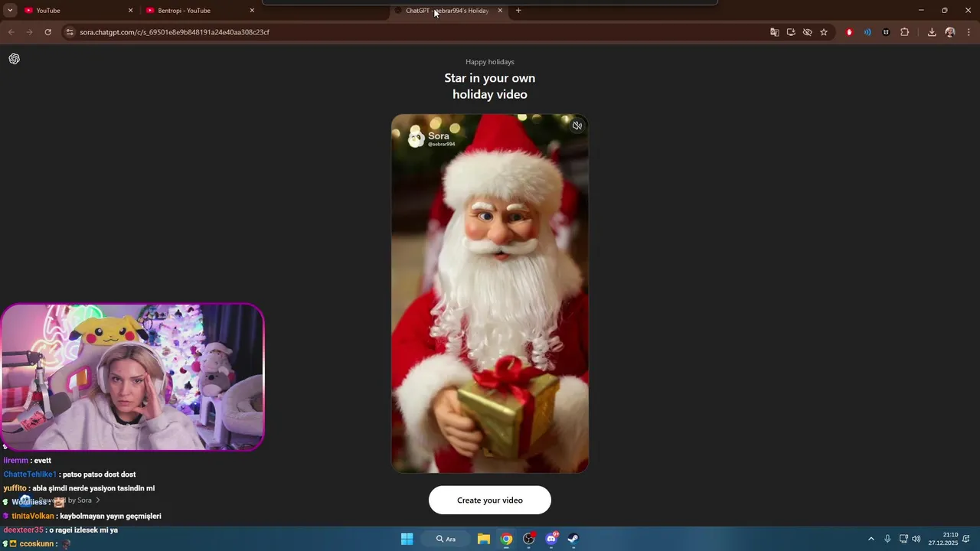Screen dimensions: 980x551
Task: Open the volume tray icon
Action: [x=916, y=539]
